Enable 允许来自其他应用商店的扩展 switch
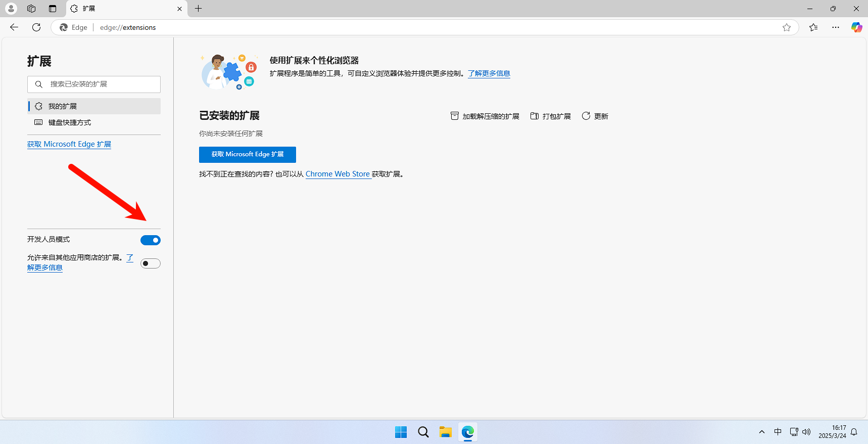The width and height of the screenshot is (868, 444). click(x=151, y=263)
